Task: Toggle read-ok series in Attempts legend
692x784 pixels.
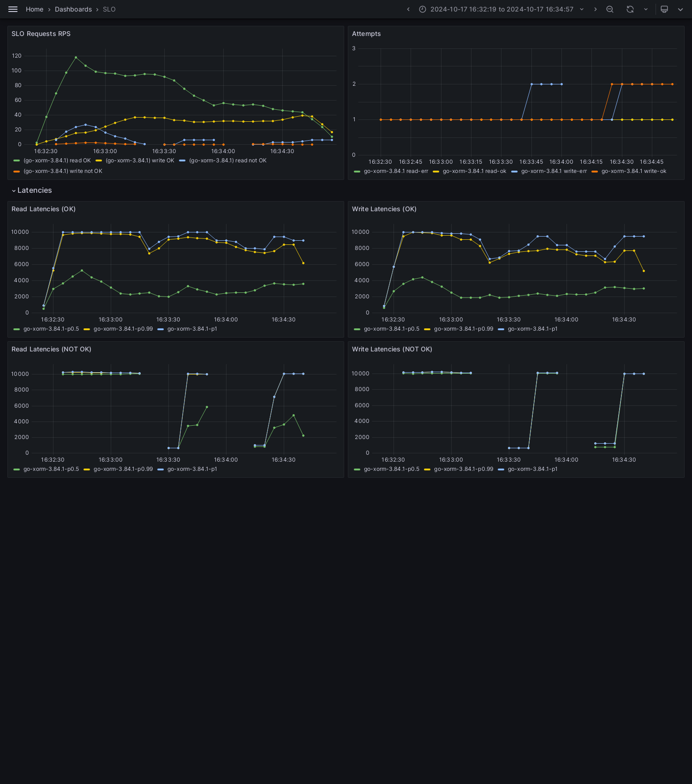Action: pos(474,171)
